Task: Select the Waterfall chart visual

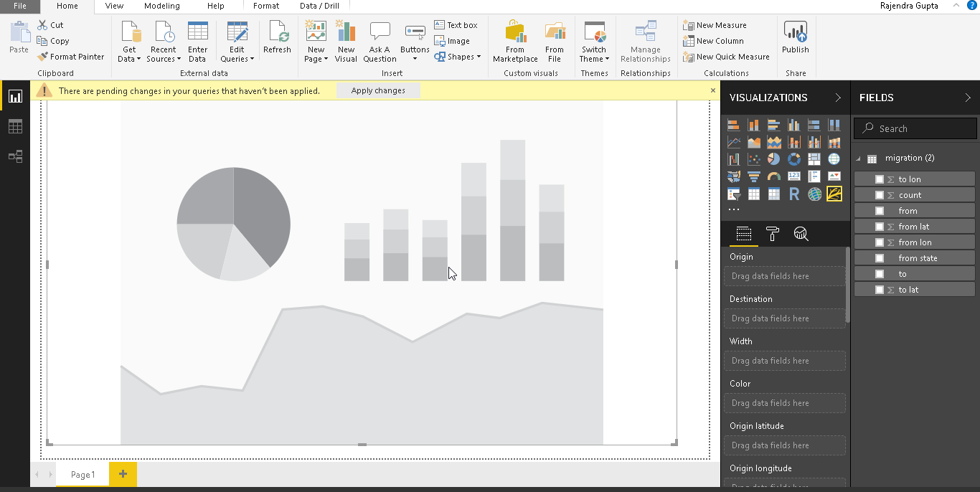Action: click(734, 159)
